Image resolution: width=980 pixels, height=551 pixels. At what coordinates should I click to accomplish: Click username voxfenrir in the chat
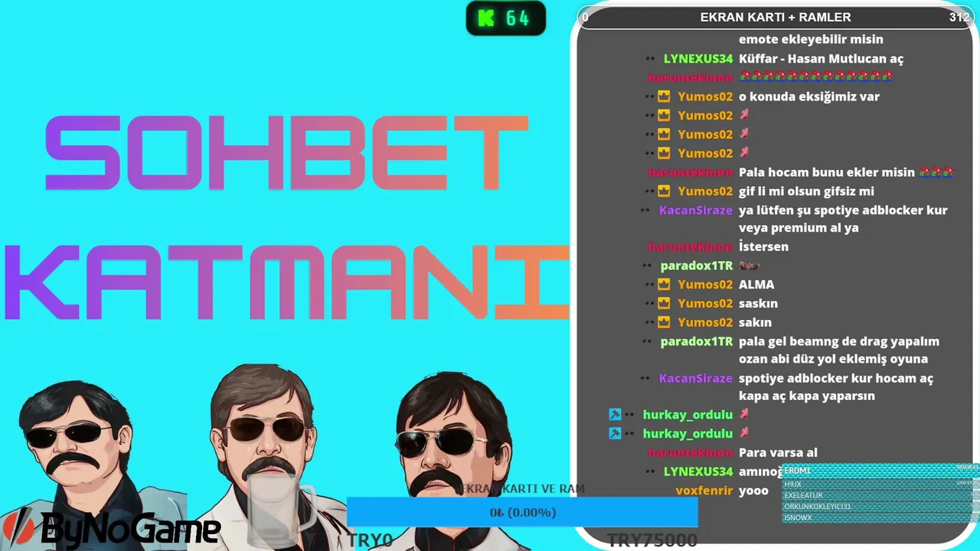pyautogui.click(x=704, y=491)
